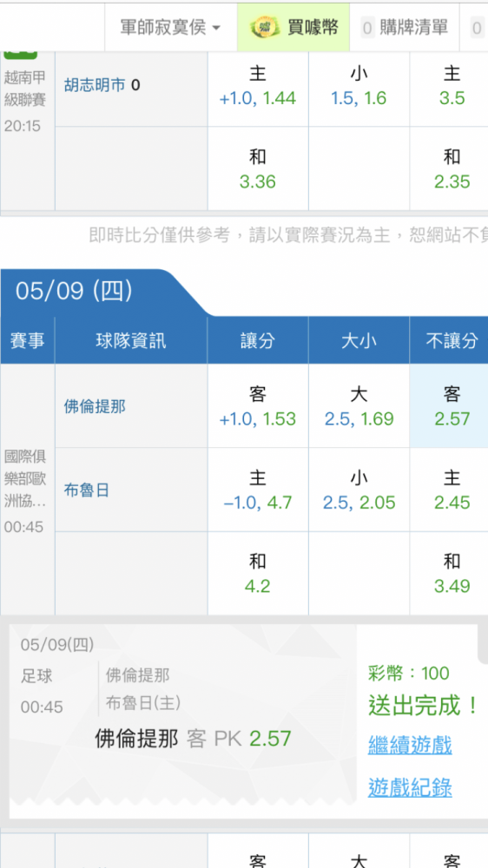Screen dimensions: 488x868
Task: Choose under 2.5 at odds 2.05
Action: coord(359,490)
